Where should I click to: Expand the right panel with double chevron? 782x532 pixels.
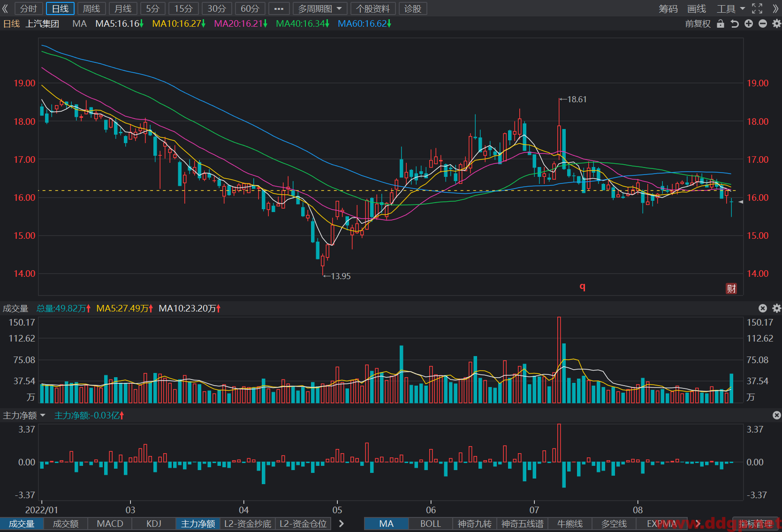pos(775,8)
